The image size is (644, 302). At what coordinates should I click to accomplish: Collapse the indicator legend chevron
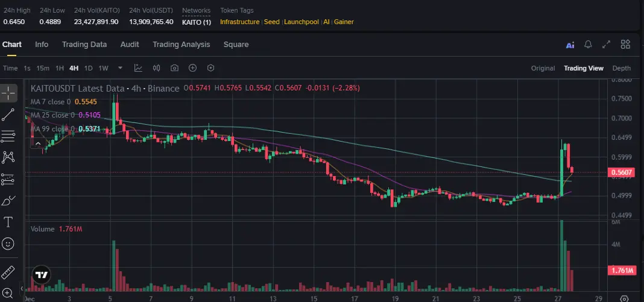coord(38,143)
